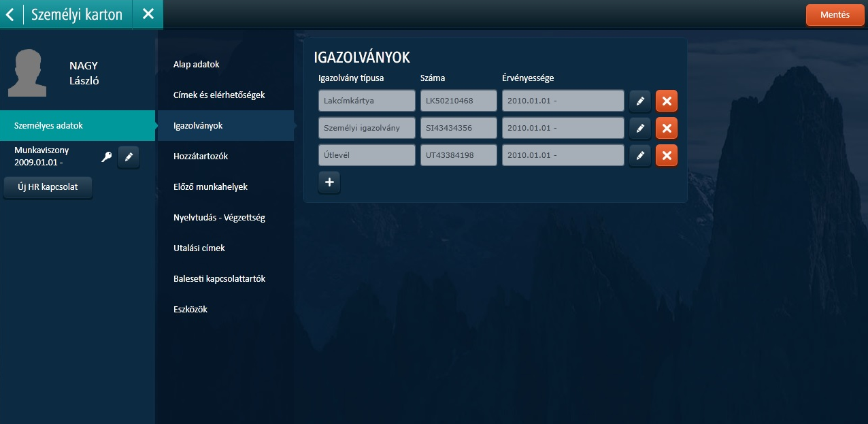Edit the Munkaviszony entry using pencil button
The height and width of the screenshot is (424, 868).
(x=129, y=157)
